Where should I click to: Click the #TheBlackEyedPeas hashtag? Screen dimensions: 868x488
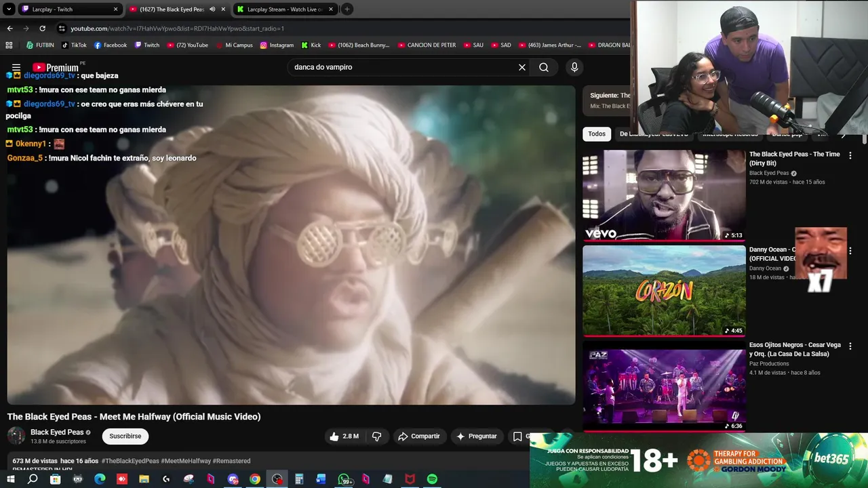tap(130, 461)
